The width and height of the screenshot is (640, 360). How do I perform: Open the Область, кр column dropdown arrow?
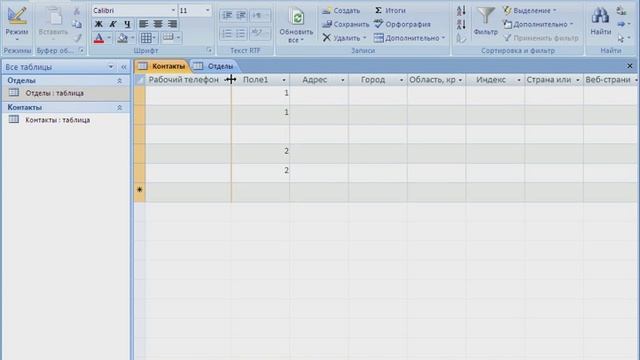pyautogui.click(x=460, y=80)
